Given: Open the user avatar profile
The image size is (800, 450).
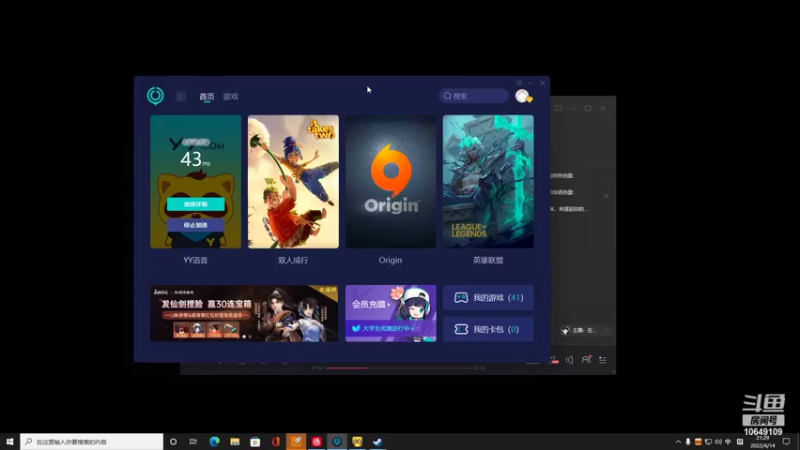Looking at the screenshot, I should point(522,96).
